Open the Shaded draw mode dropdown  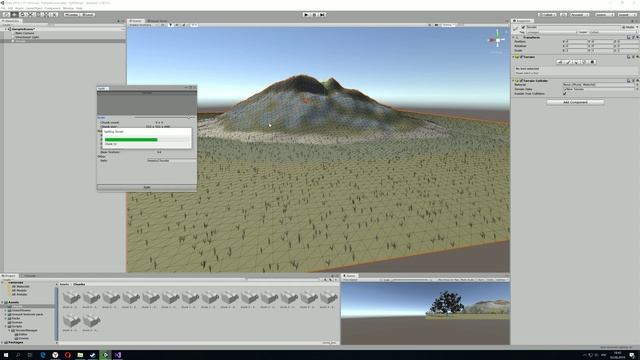click(142, 25)
